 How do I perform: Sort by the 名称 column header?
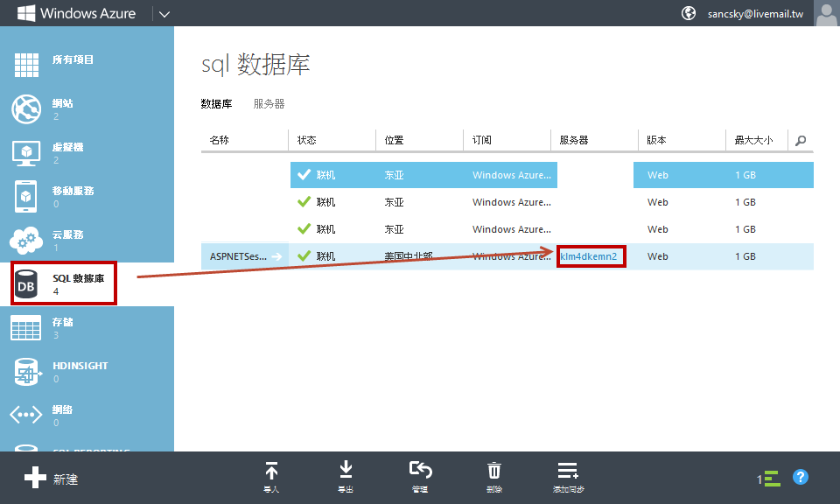coord(219,140)
